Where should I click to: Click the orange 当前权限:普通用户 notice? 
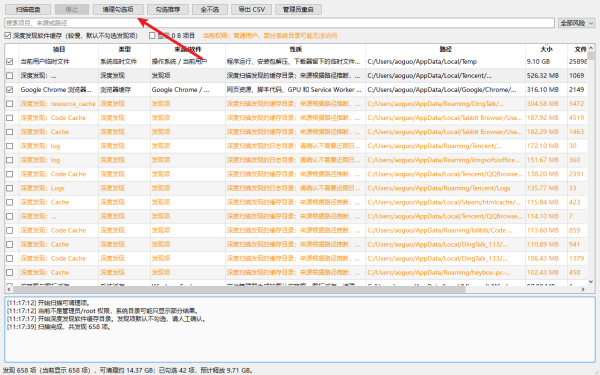click(270, 36)
